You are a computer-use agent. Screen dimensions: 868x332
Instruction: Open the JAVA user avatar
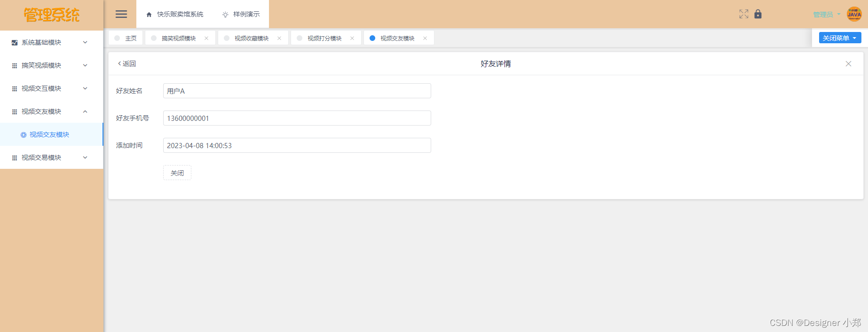pyautogui.click(x=854, y=14)
